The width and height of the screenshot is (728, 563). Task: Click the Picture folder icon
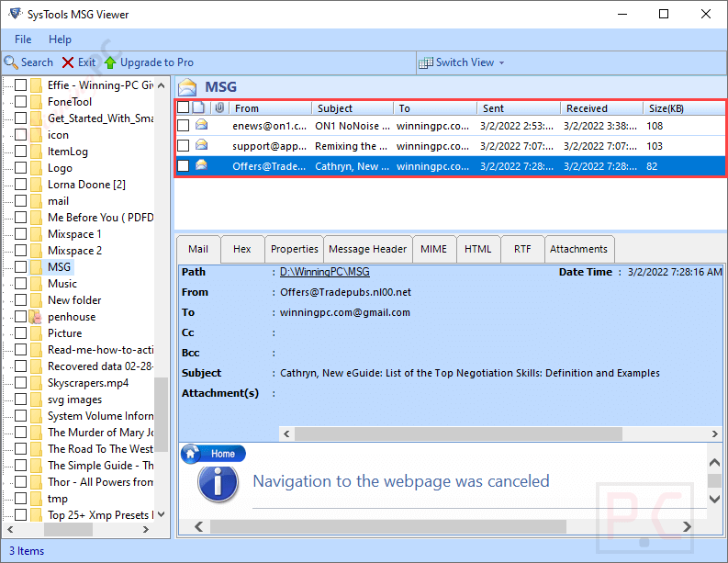(36, 333)
